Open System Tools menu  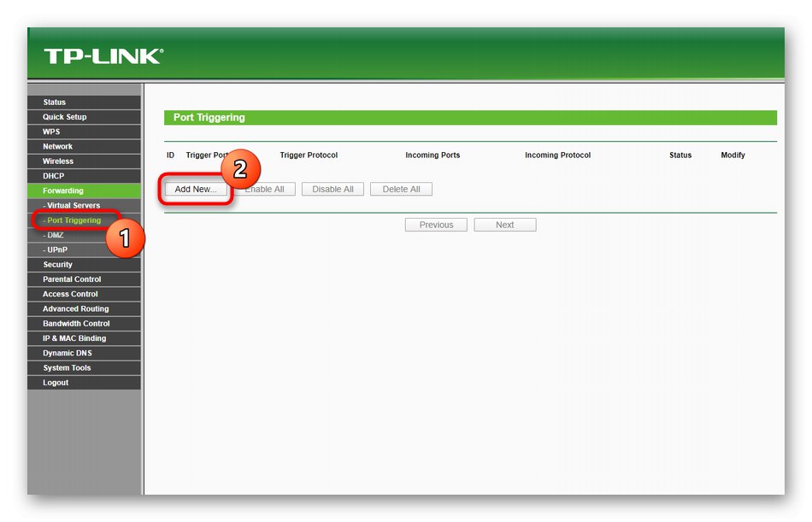coord(84,367)
